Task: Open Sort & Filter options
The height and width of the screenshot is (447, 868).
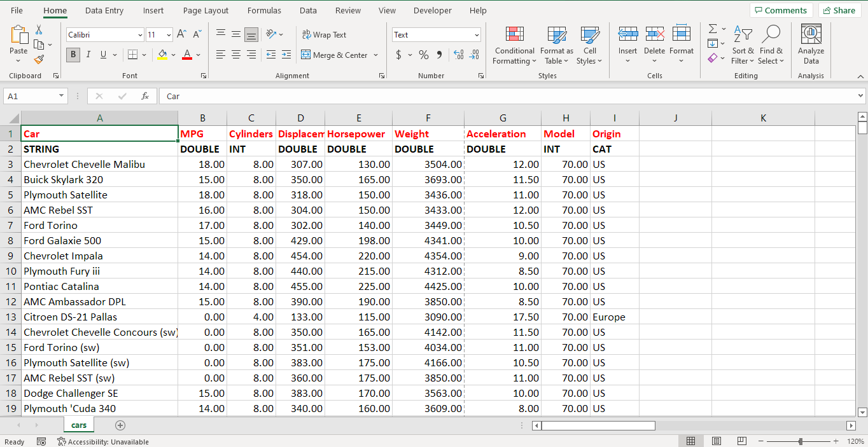Action: click(x=743, y=45)
